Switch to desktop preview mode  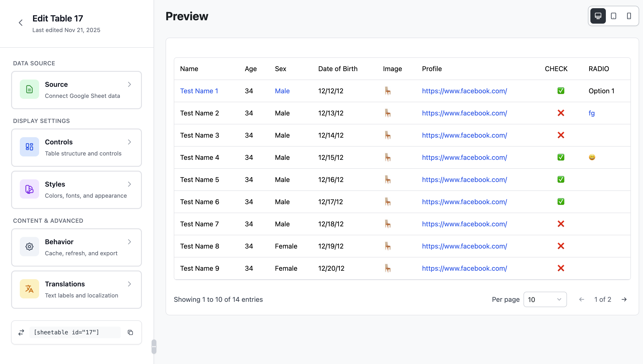(598, 16)
